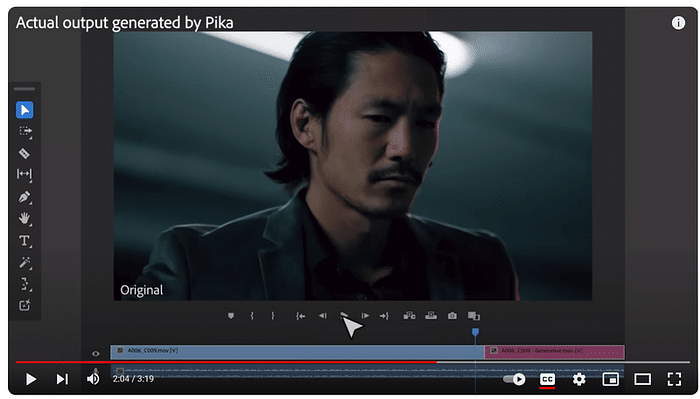Click the blue timeline playhead marker
Screen dimensions: 700x399
[475, 332]
